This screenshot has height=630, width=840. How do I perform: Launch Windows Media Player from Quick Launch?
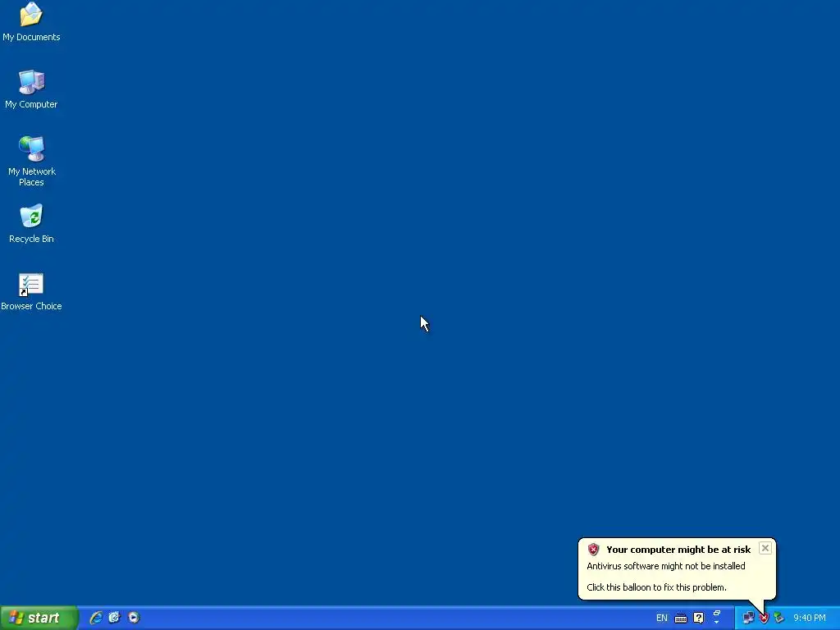pos(134,618)
